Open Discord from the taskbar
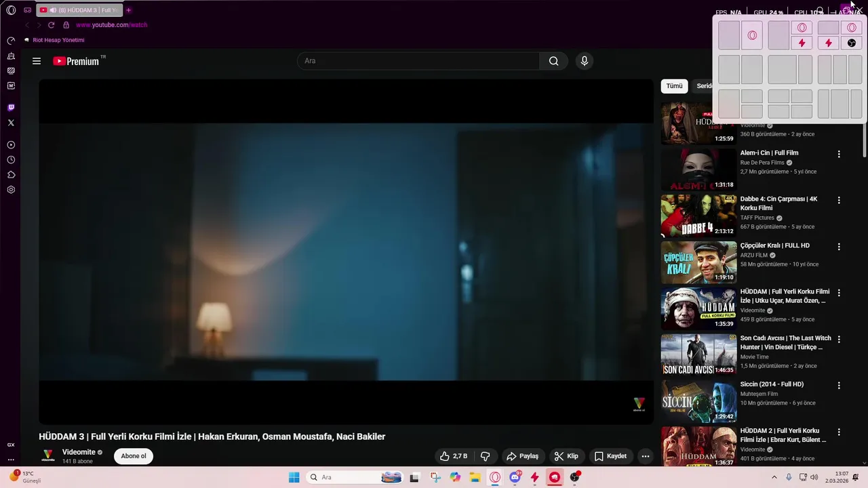The image size is (868, 488). point(515,477)
